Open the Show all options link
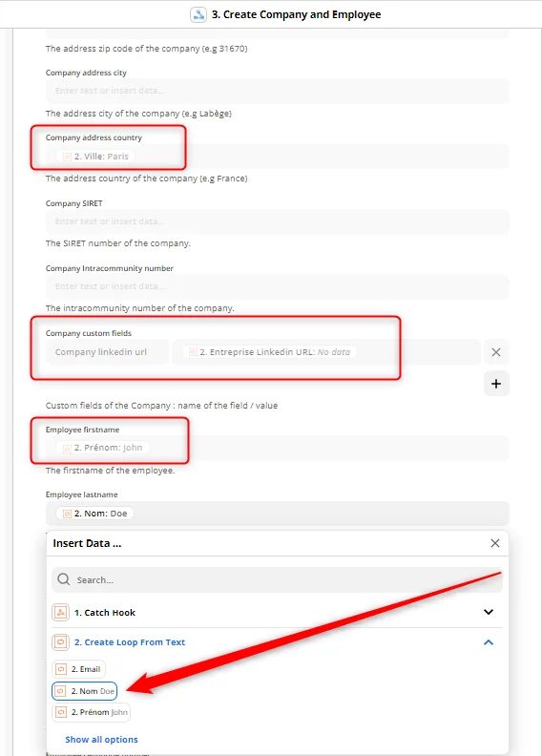Image resolution: width=542 pixels, height=756 pixels. pos(102,739)
